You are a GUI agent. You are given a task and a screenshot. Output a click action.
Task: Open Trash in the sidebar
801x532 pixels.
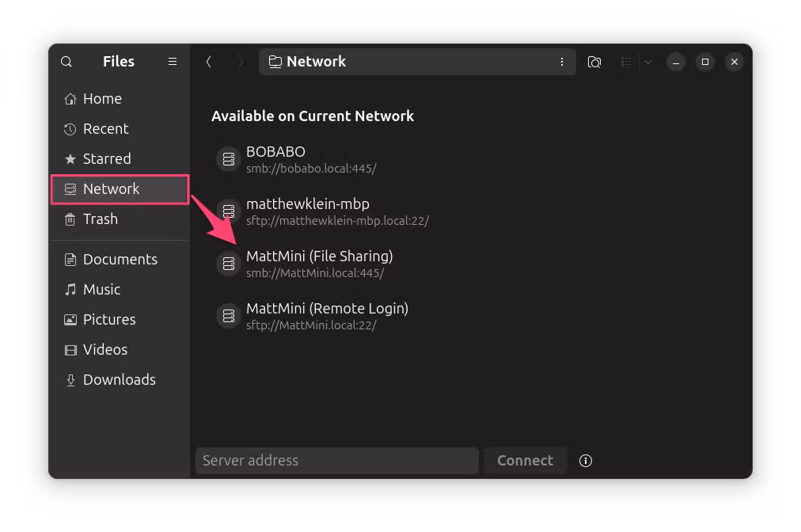point(120,219)
